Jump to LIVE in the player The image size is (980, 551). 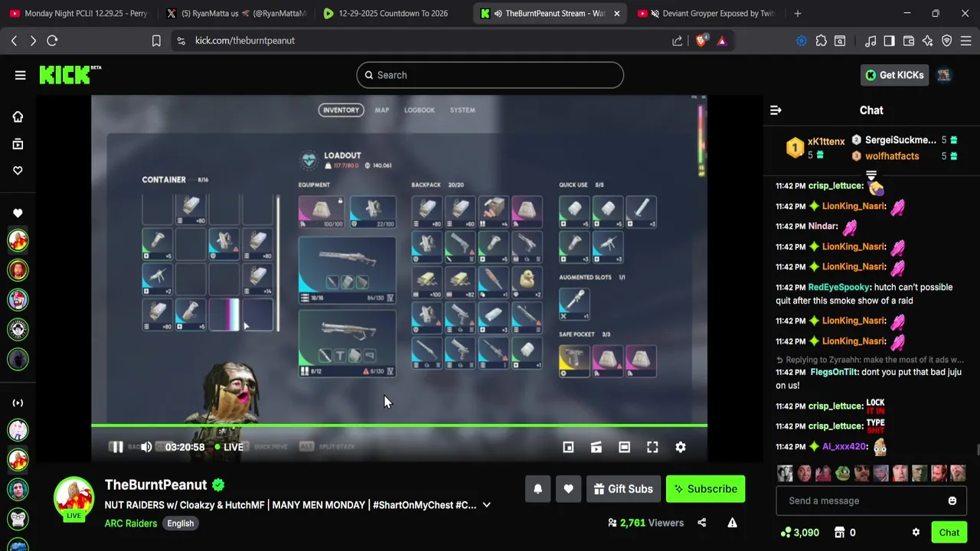(229, 447)
